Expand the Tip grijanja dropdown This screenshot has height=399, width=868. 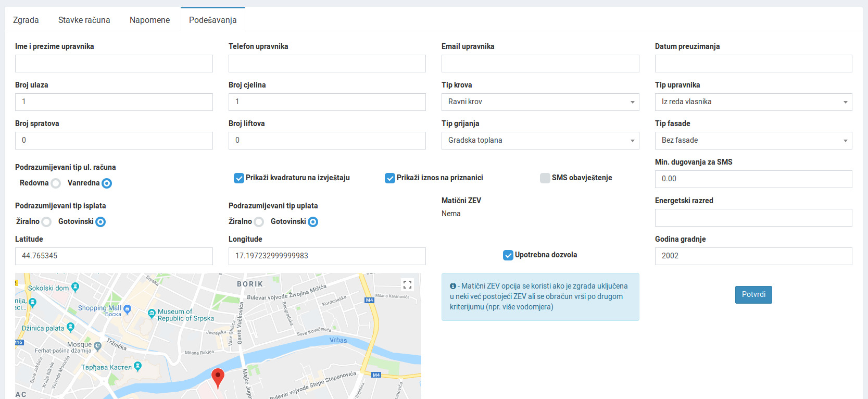pyautogui.click(x=540, y=141)
